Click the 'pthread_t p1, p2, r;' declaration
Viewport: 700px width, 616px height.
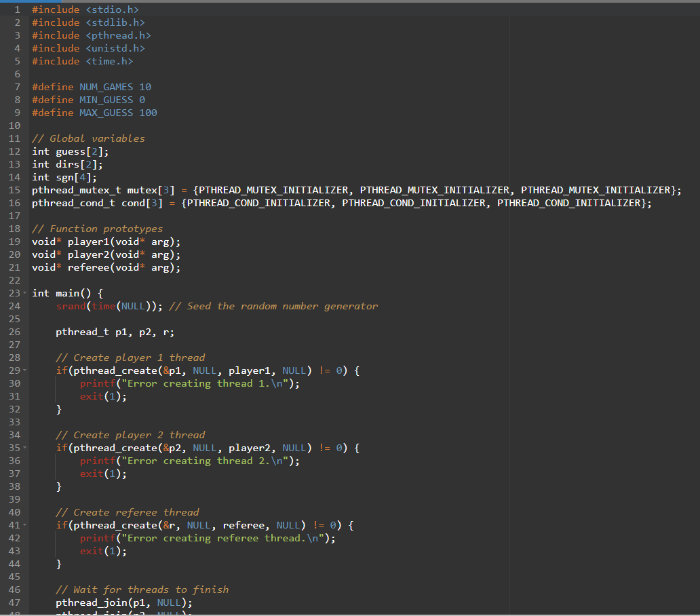pyautogui.click(x=115, y=332)
